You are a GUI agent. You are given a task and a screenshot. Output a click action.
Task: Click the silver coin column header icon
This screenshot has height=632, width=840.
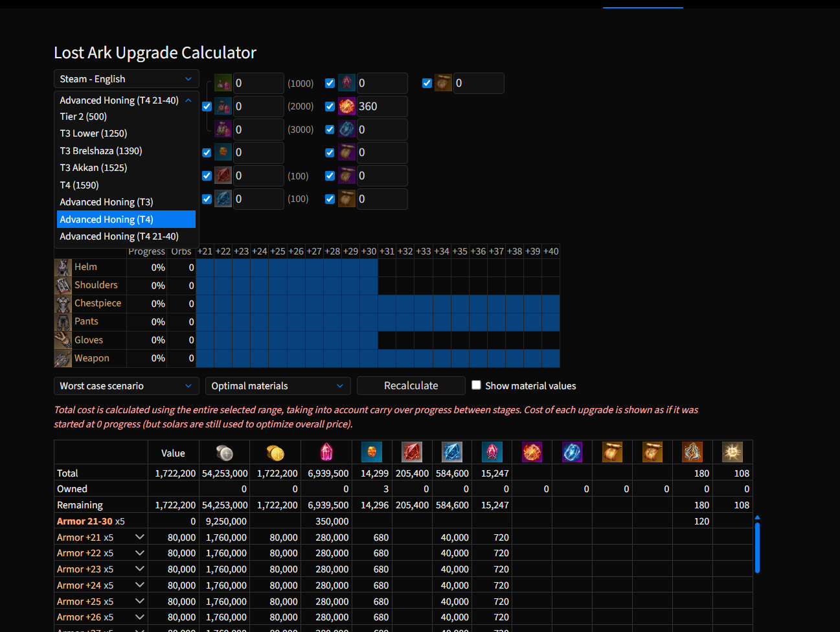[225, 453]
